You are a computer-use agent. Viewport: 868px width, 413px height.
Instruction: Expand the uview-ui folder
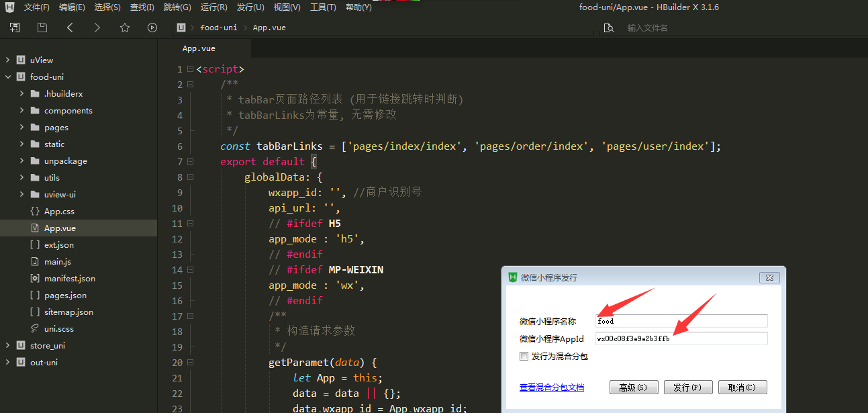tap(21, 194)
